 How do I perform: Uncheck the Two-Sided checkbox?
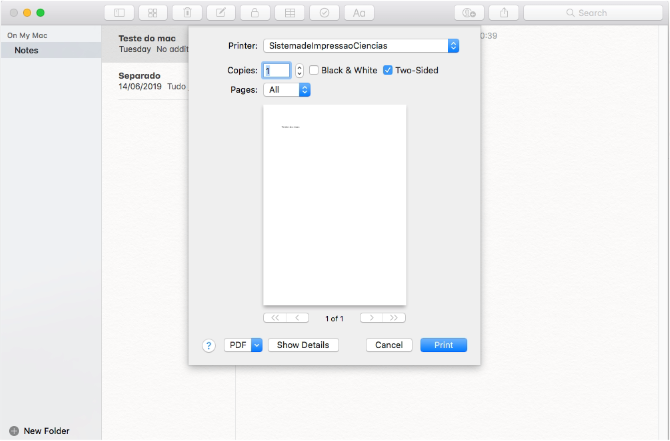click(388, 71)
